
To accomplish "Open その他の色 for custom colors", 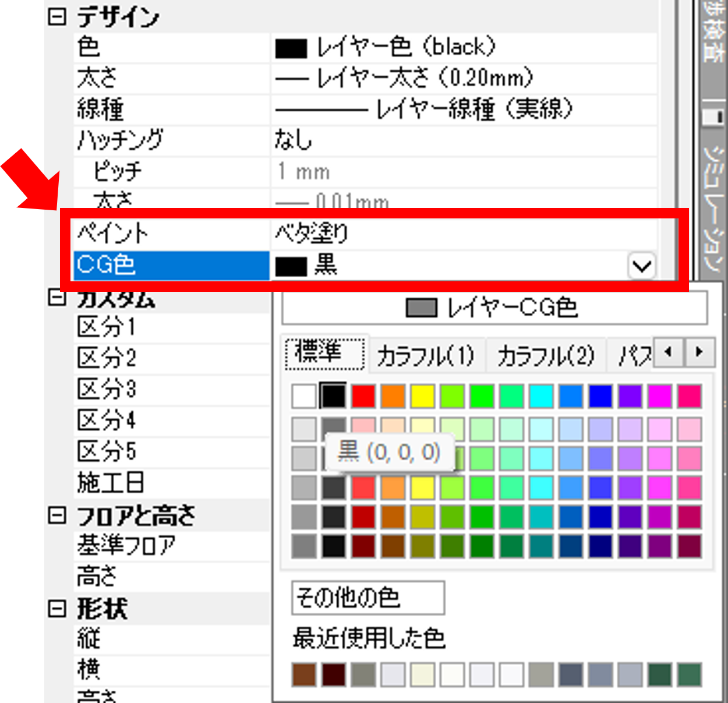I will [x=368, y=597].
